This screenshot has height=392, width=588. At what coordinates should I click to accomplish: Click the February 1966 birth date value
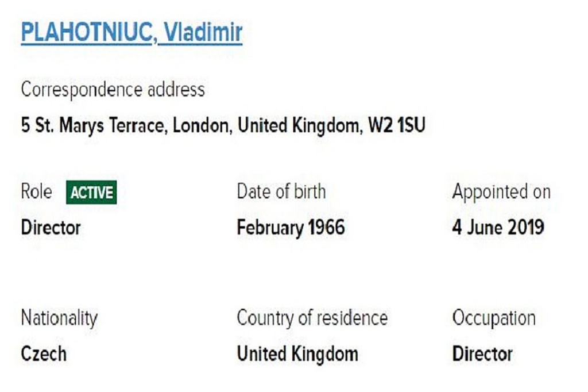(x=291, y=228)
